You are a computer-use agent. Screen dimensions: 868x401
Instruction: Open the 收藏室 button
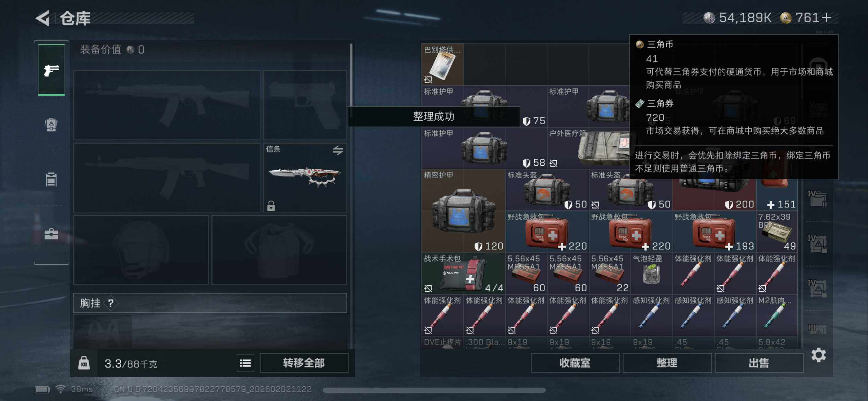(575, 363)
